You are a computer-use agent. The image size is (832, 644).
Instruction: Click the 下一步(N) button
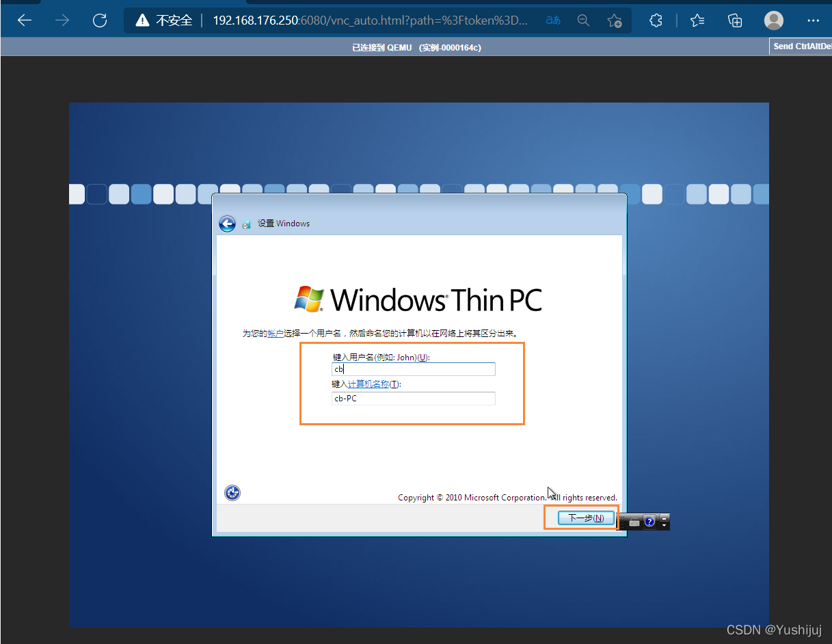coord(586,518)
